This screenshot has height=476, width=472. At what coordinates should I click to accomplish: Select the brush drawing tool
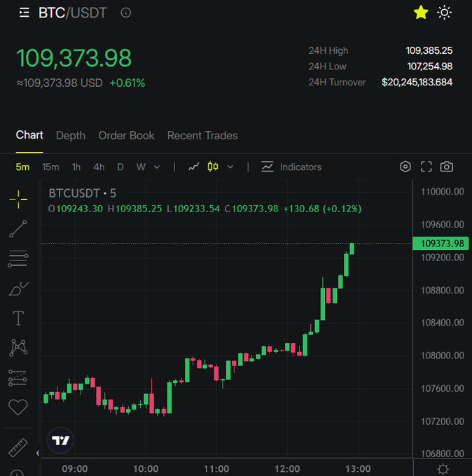[18, 288]
